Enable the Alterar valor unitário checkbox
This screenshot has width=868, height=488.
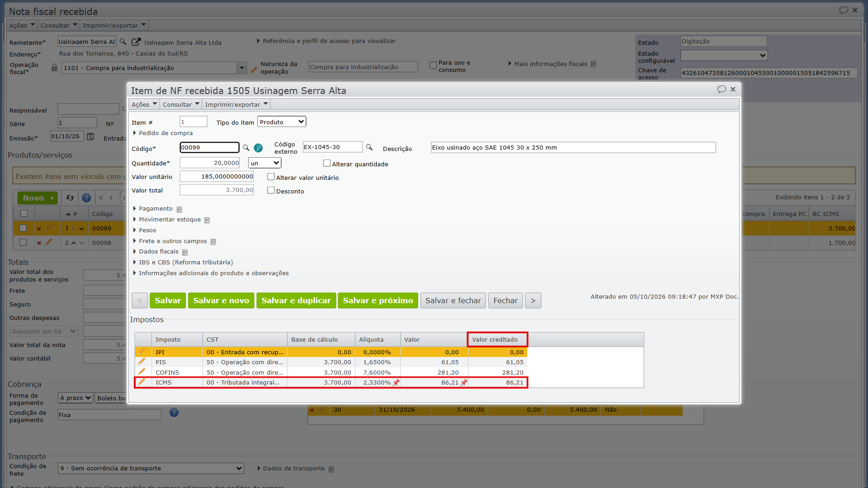click(271, 177)
